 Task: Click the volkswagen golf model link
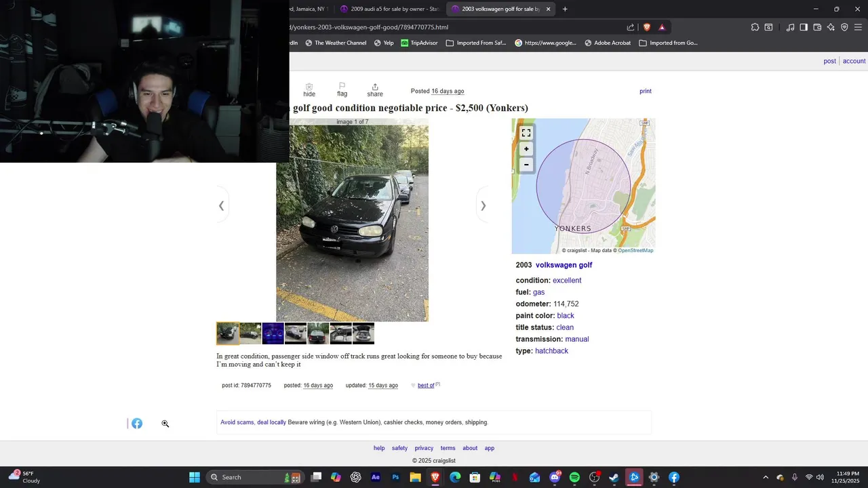tap(564, 265)
